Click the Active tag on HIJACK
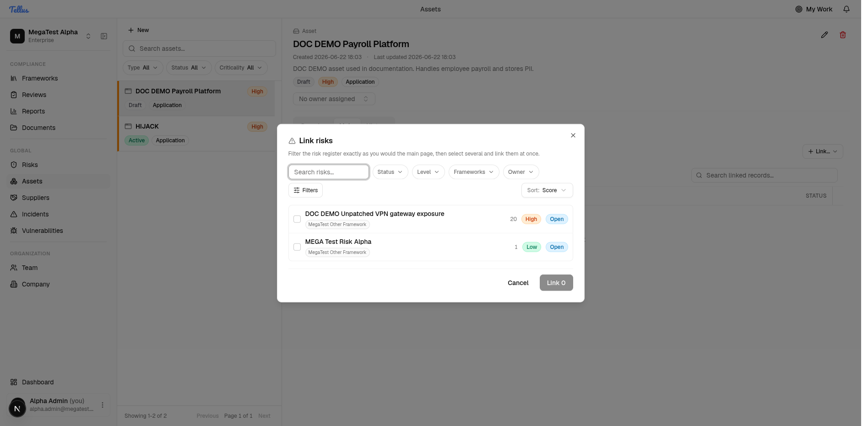The image size is (868, 426). click(136, 140)
